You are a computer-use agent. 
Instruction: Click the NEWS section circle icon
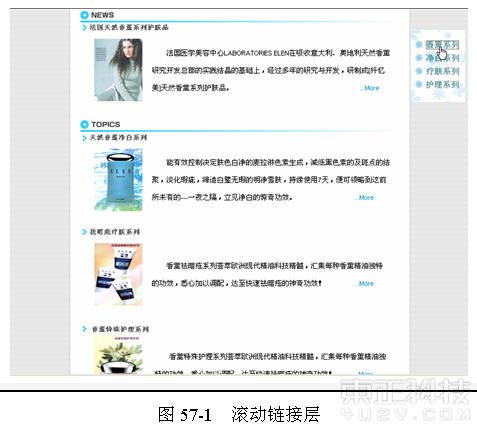84,15
